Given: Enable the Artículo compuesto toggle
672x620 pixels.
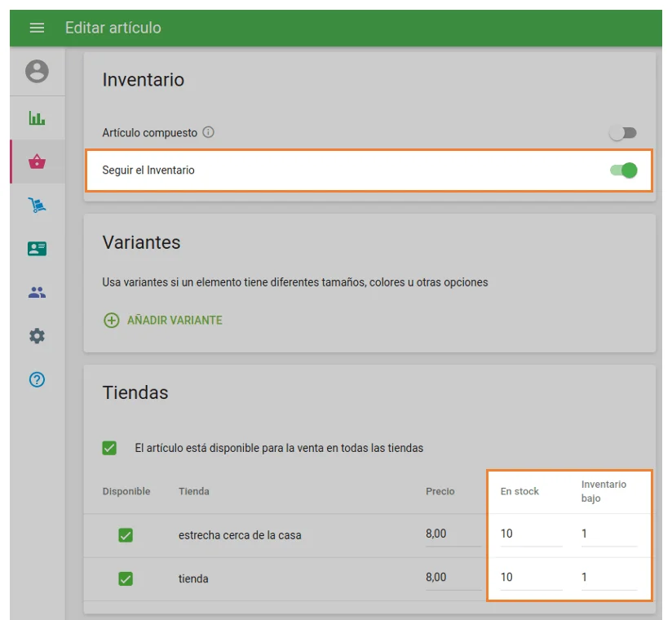Looking at the screenshot, I should click(623, 133).
